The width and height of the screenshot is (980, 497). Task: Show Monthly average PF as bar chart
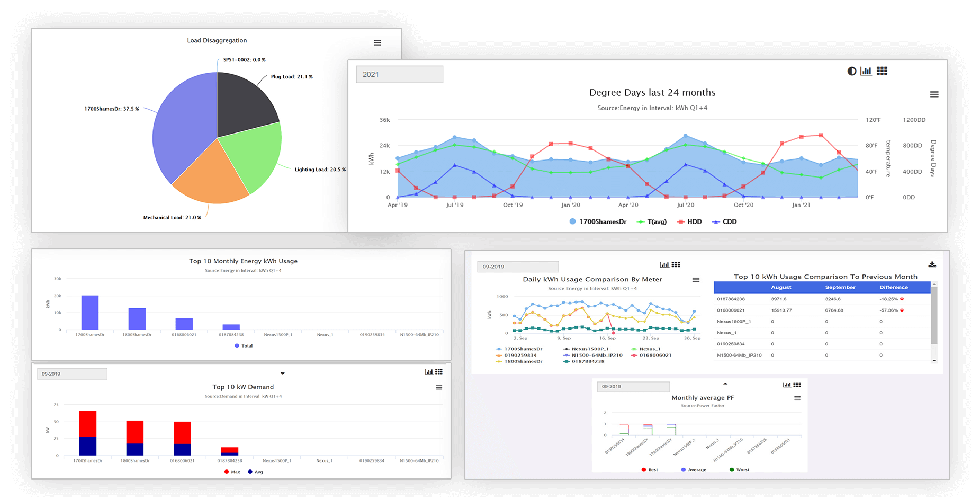[x=787, y=385]
